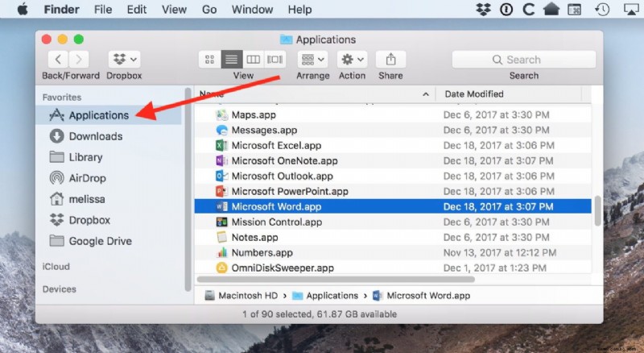This screenshot has width=644, height=353.
Task: Click the OmniDiskSweeper.app icon
Action: (x=222, y=268)
